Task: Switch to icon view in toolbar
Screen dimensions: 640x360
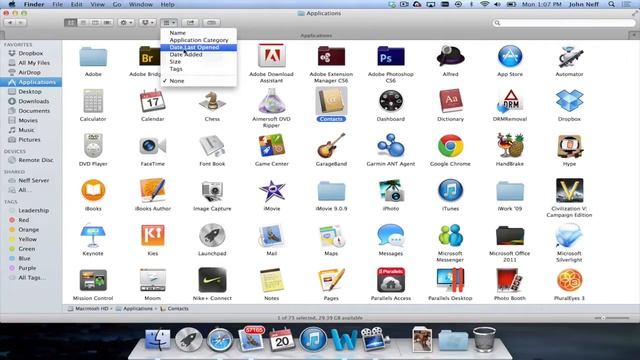Action: pyautogui.click(x=70, y=22)
